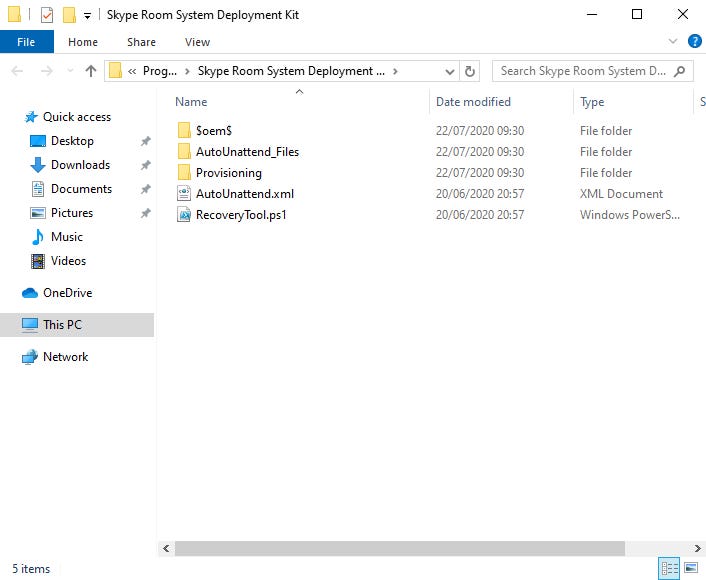This screenshot has width=706, height=580.
Task: Click the horizontal scrollbar left arrow
Action: tap(166, 548)
